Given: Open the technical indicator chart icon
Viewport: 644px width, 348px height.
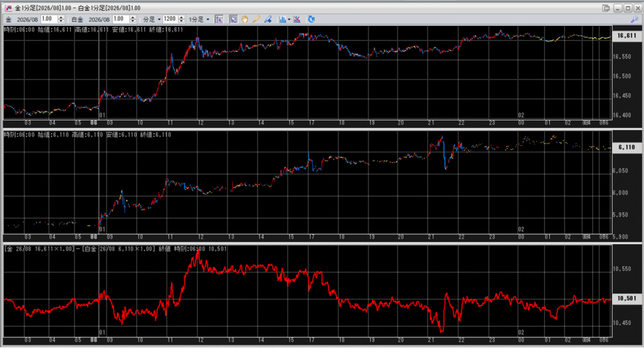Looking at the screenshot, I should point(282,19).
